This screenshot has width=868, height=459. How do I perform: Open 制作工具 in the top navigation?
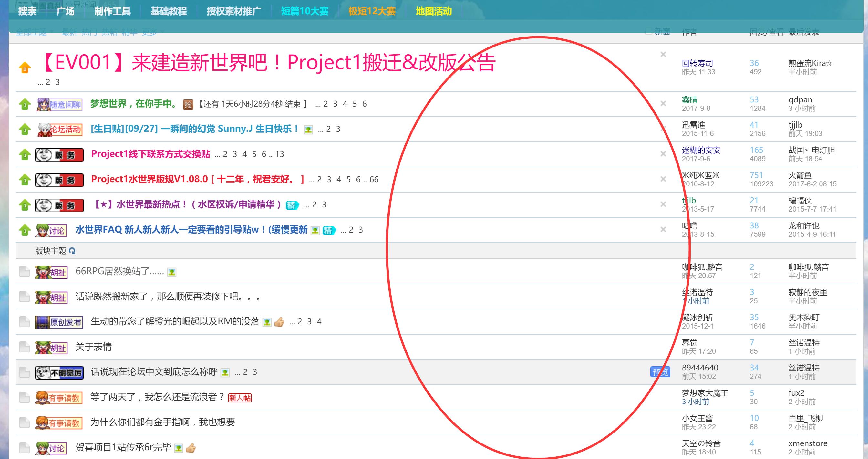coord(113,11)
